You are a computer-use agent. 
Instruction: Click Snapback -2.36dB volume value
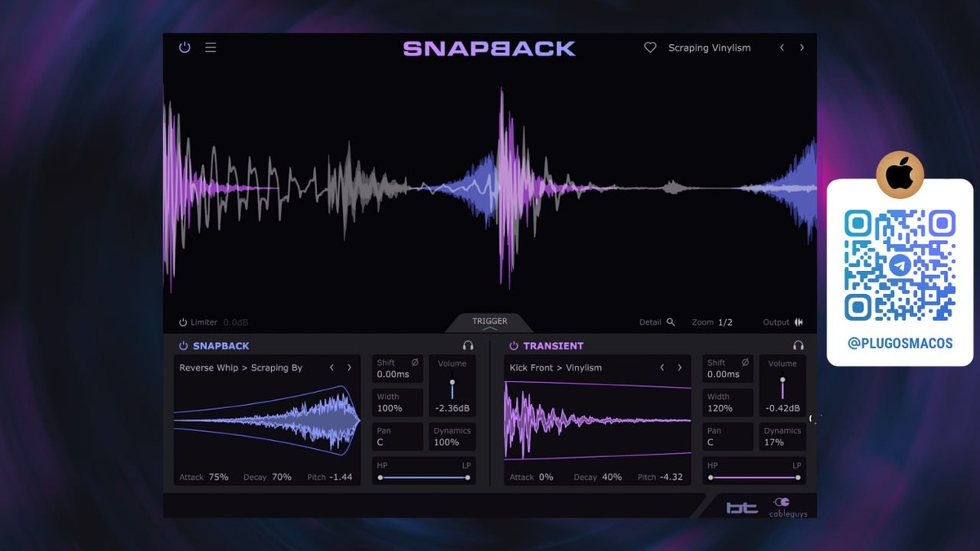pyautogui.click(x=452, y=409)
